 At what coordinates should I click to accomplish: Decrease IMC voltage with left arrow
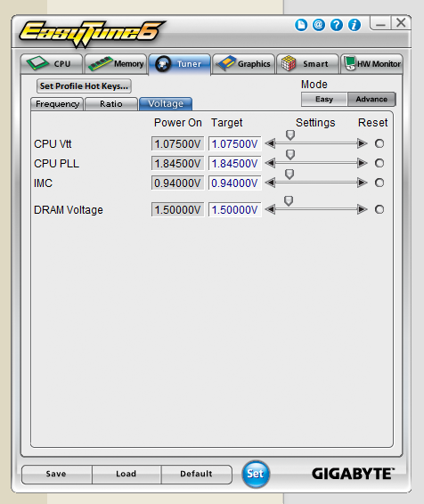(270, 183)
